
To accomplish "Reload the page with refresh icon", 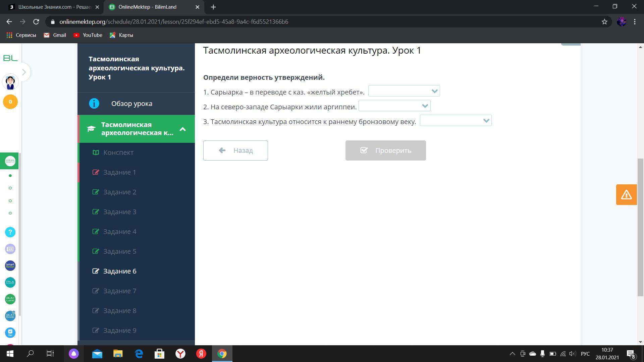I will click(36, 22).
